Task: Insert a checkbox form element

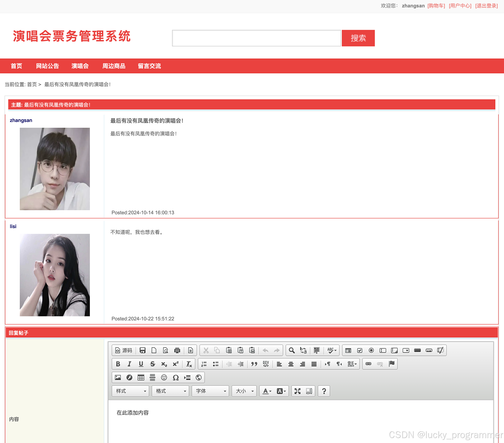Action: point(360,350)
